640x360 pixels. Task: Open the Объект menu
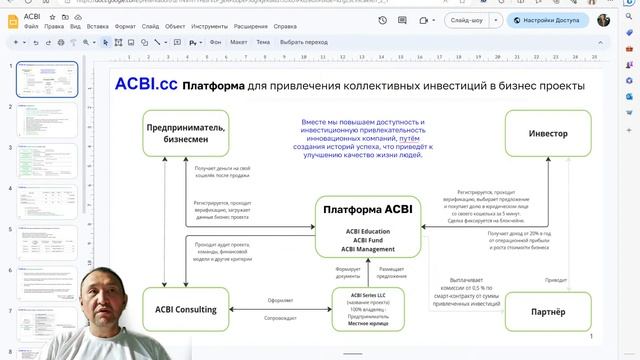point(175,27)
